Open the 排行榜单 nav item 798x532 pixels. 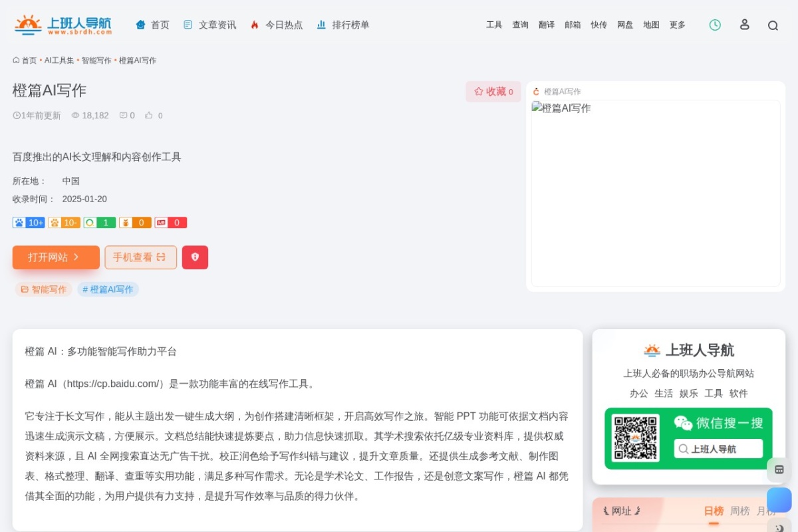(x=343, y=25)
